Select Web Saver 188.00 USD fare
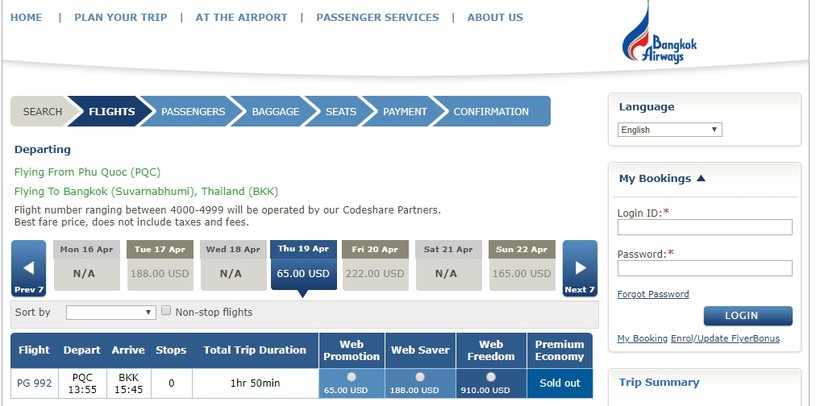 click(420, 377)
